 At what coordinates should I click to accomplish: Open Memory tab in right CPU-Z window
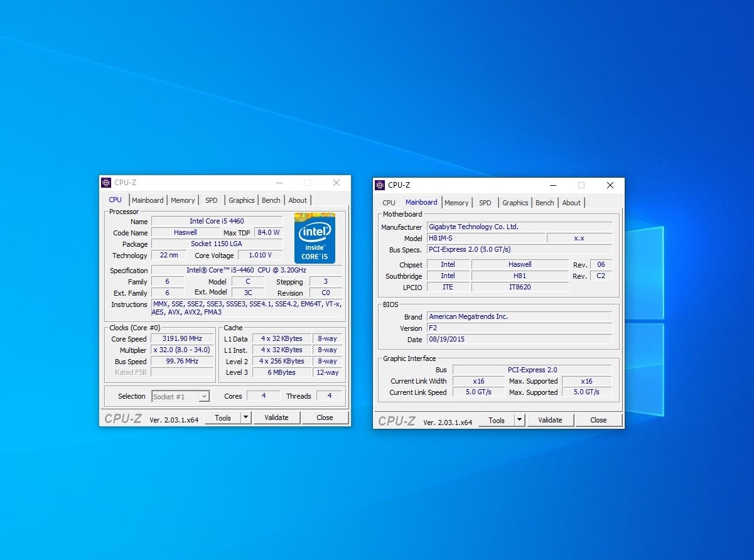456,203
